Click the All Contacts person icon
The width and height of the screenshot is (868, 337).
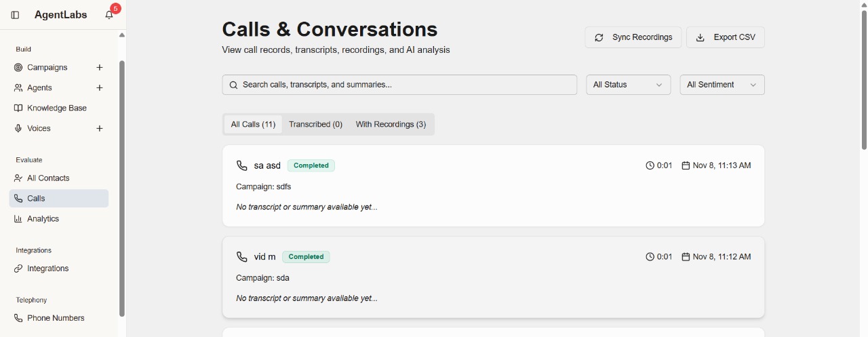(x=18, y=178)
